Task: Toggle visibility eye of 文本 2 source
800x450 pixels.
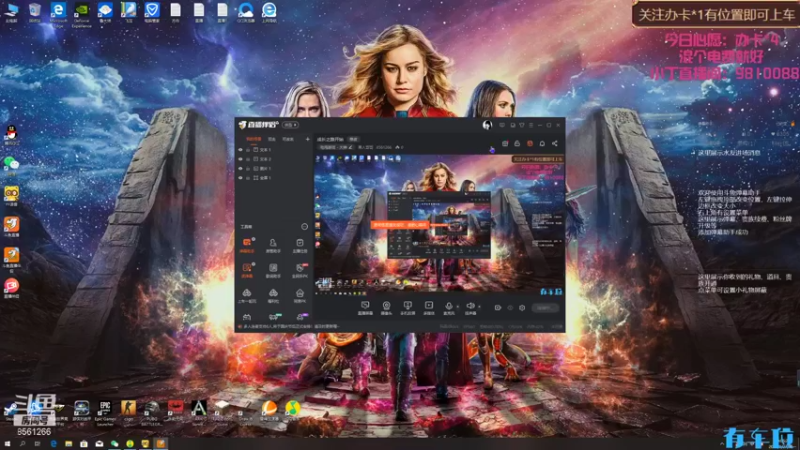Action: [240, 159]
